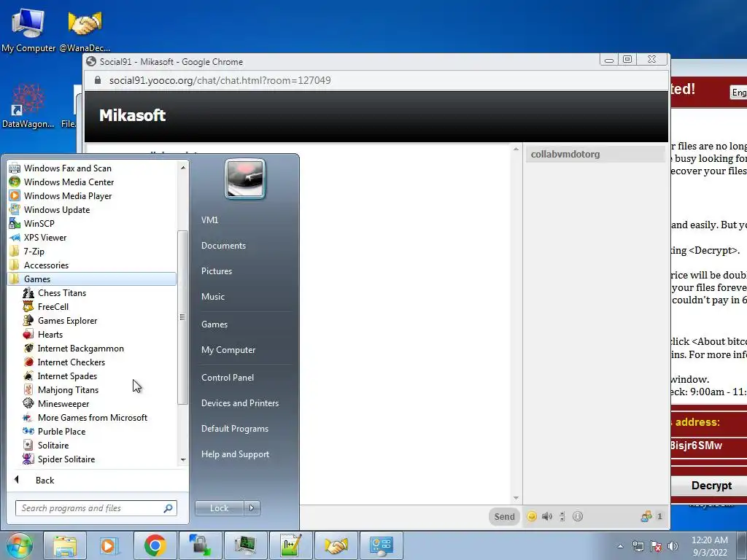Start Solitaire game
Image resolution: width=747 pixels, height=560 pixels.
53,445
